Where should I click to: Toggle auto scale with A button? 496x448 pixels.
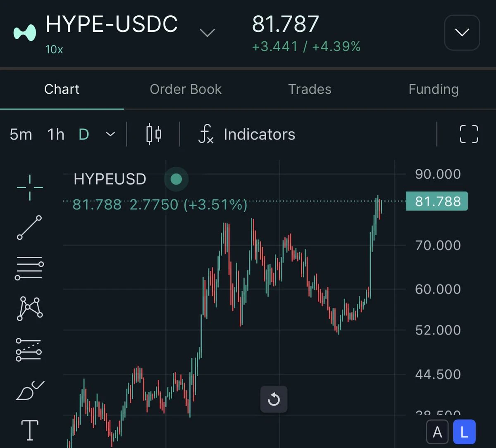tap(437, 432)
